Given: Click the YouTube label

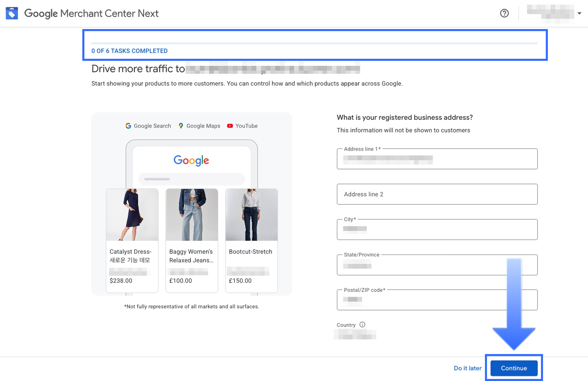Looking at the screenshot, I should [x=247, y=126].
